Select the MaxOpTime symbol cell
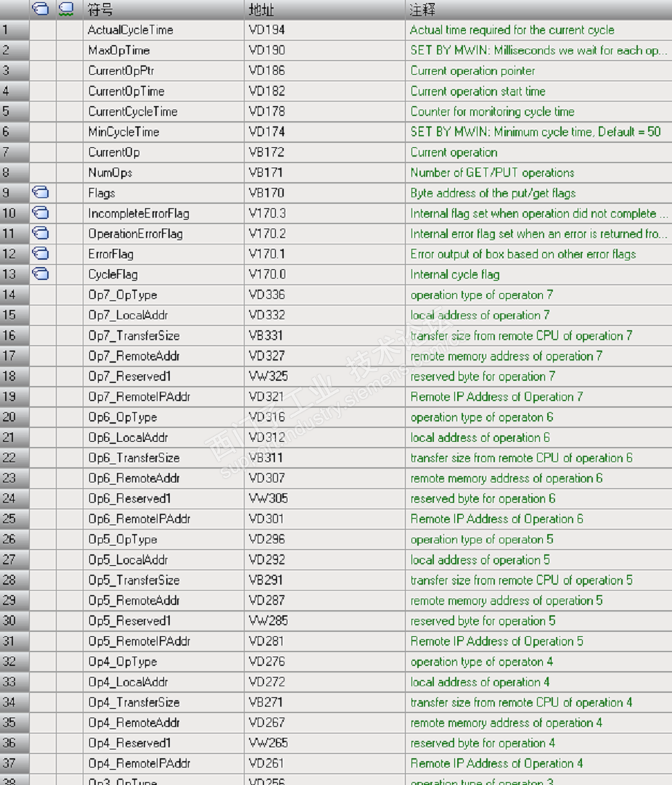This screenshot has height=785, width=672. [164, 51]
